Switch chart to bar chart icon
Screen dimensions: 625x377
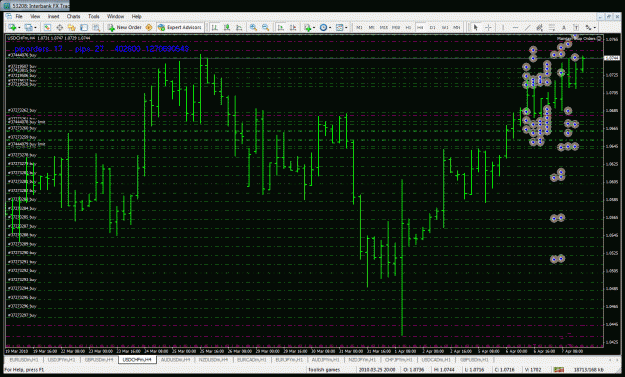[214, 27]
